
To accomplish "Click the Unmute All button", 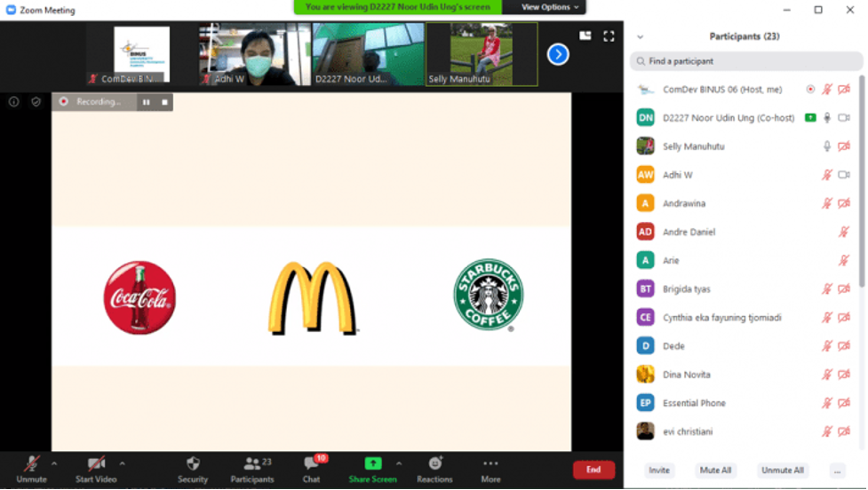I will (782, 470).
